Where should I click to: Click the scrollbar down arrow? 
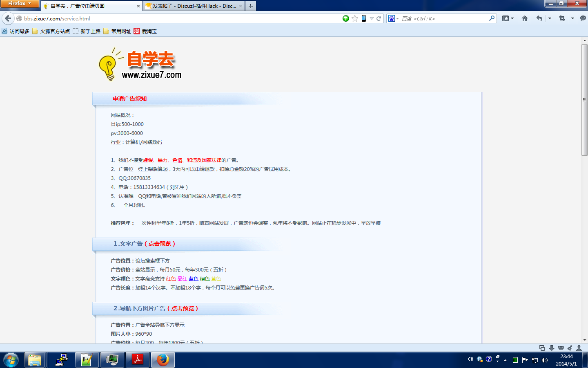(x=585, y=340)
